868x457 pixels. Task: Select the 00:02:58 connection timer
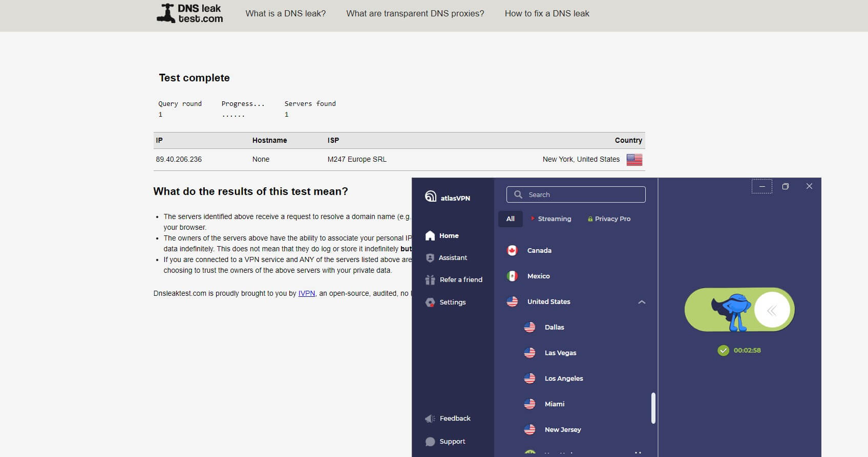747,351
